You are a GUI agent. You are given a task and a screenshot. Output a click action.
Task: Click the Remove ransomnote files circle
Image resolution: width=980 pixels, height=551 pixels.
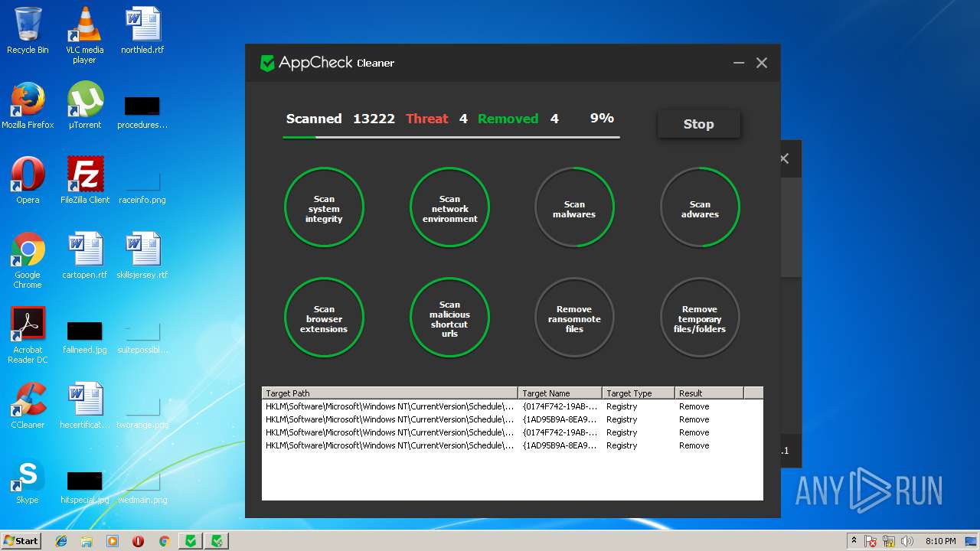(574, 318)
